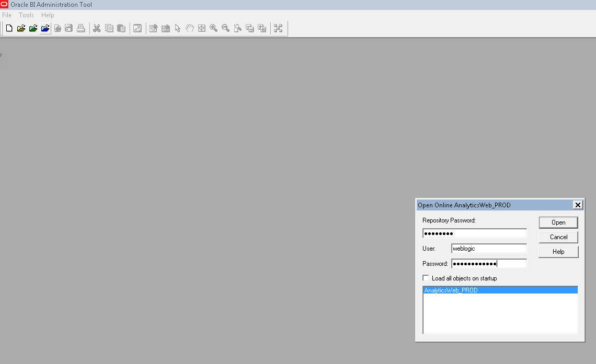This screenshot has width=596, height=364.
Task: Copy using the toolbar Copy icon
Action: pos(109,28)
